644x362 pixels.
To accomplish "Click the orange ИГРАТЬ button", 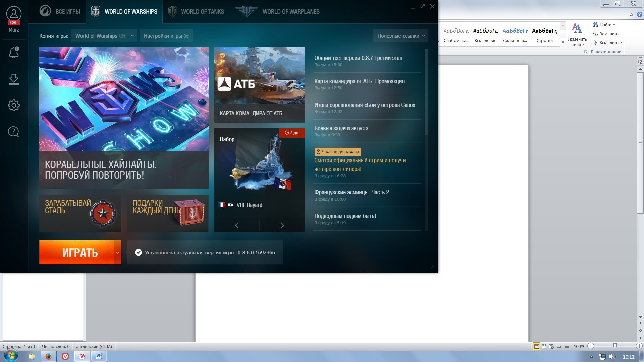I will tap(77, 252).
